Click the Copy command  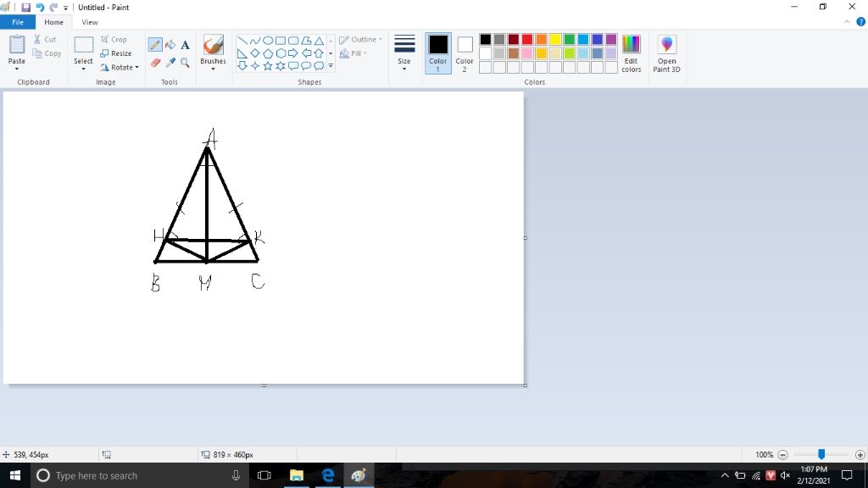click(47, 53)
